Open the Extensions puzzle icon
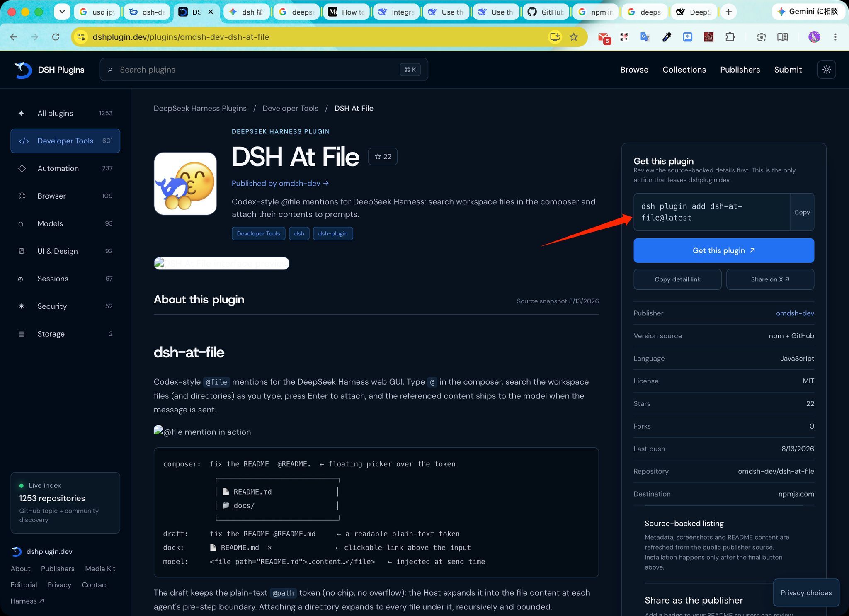849x616 pixels. click(730, 37)
